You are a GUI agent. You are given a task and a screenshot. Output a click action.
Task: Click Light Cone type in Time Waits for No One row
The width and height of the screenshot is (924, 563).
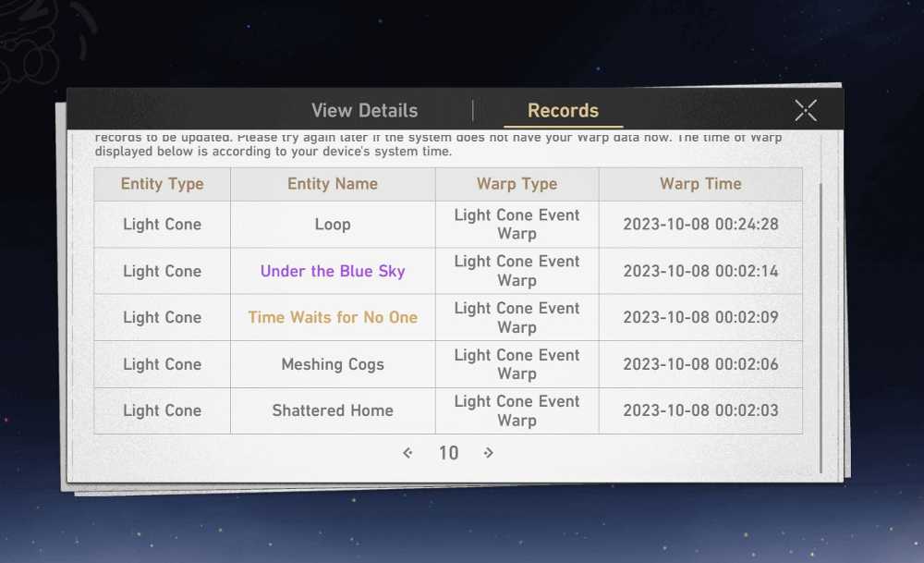pos(162,317)
